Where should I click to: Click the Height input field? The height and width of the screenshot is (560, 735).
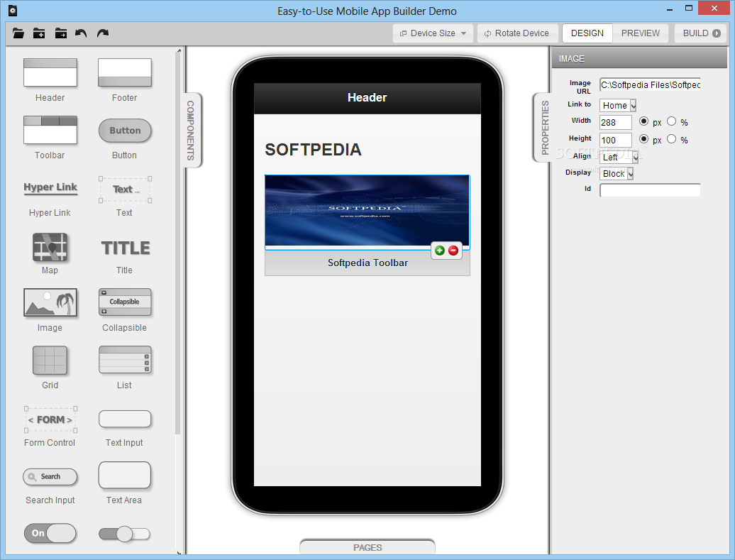point(616,140)
